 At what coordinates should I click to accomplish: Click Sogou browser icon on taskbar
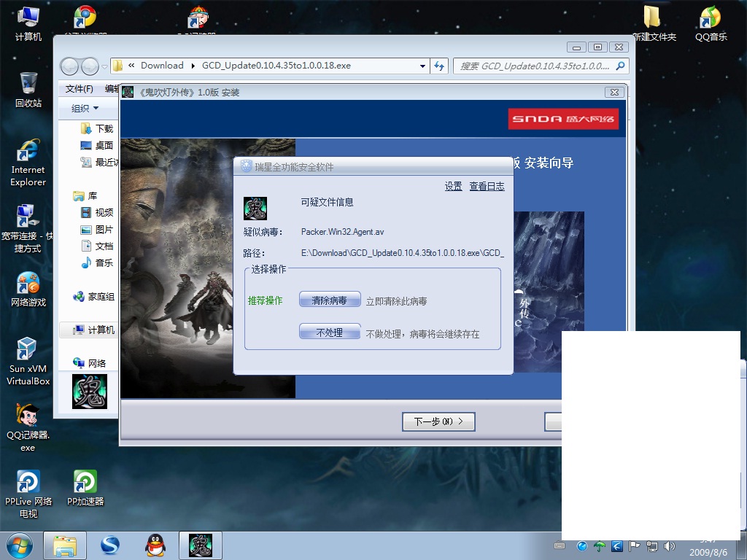(111, 545)
